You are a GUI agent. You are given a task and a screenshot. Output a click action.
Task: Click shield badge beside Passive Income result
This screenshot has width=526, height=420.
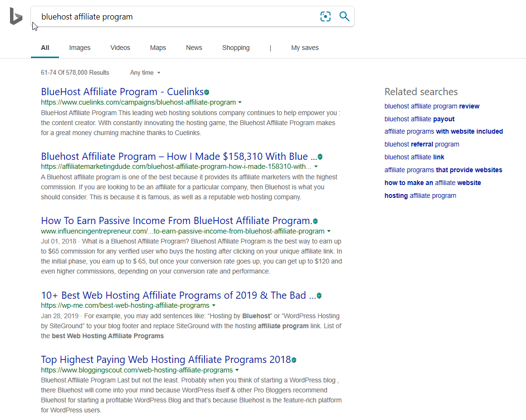click(315, 221)
